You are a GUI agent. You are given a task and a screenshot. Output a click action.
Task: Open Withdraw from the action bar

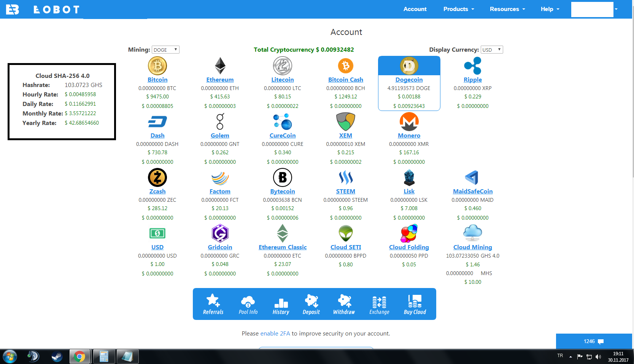tap(344, 304)
